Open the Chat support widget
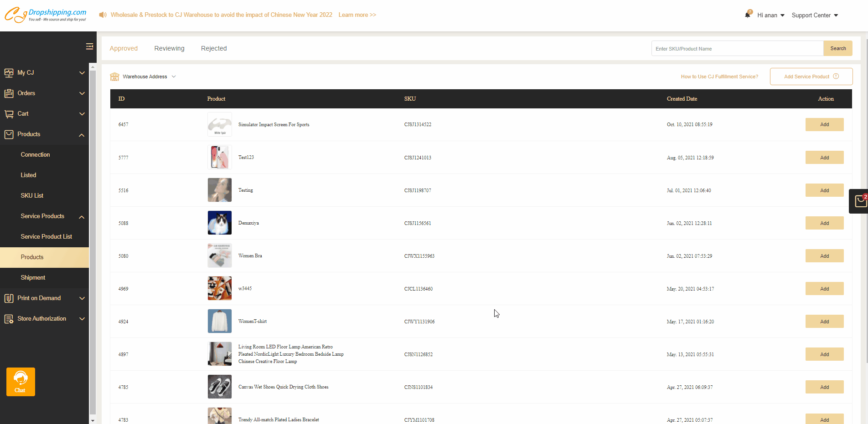The image size is (868, 424). (x=21, y=382)
